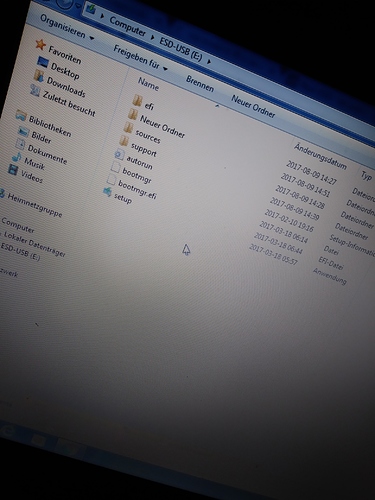Select the sources folder icon
This screenshot has height=500, width=375.
point(128,127)
